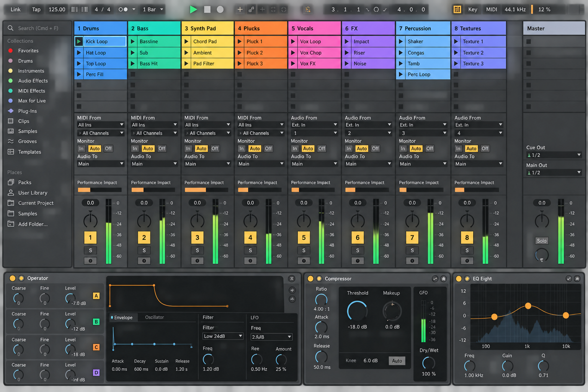Image resolution: width=588 pixels, height=392 pixels.
Task: Set Drums track monitor to In
Action: coord(81,149)
